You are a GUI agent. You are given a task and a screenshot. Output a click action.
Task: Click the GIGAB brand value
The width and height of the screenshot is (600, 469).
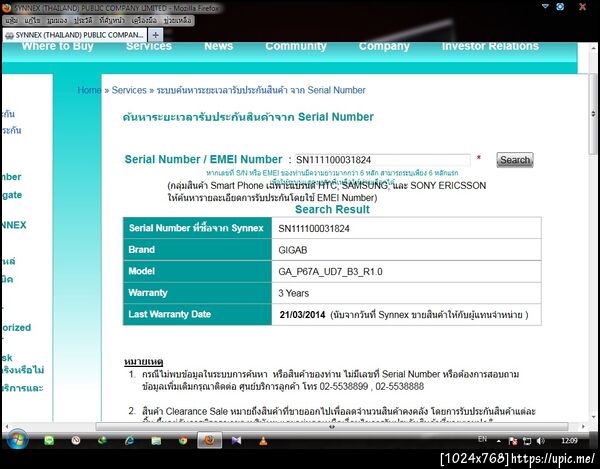(x=293, y=250)
